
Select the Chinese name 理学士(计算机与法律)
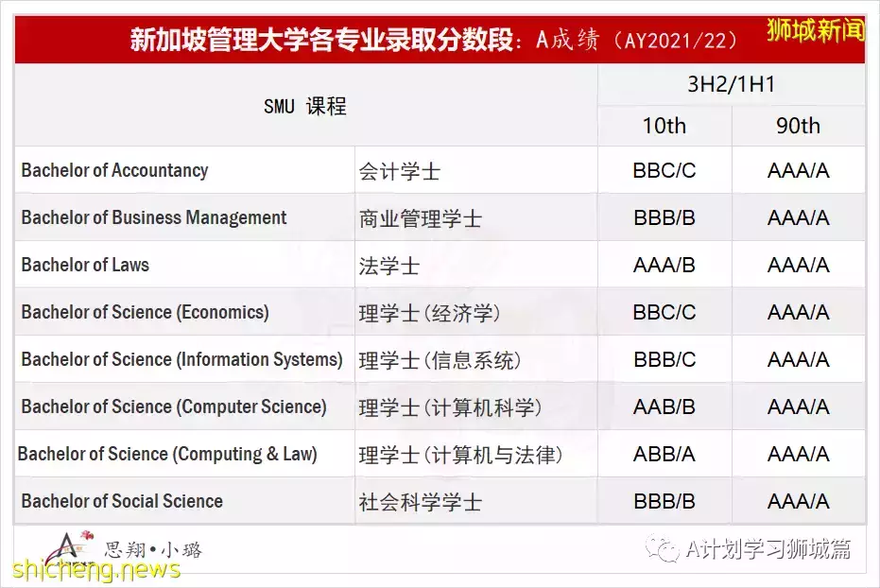pos(460,454)
